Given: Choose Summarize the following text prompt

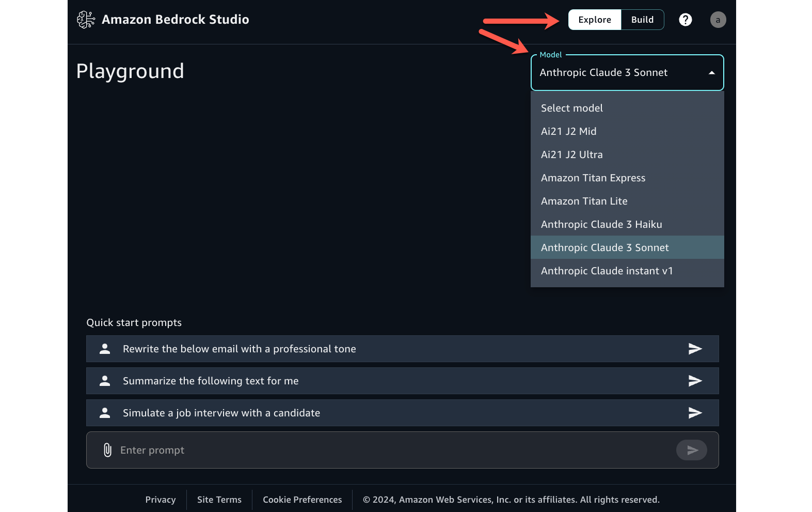Looking at the screenshot, I should point(402,381).
